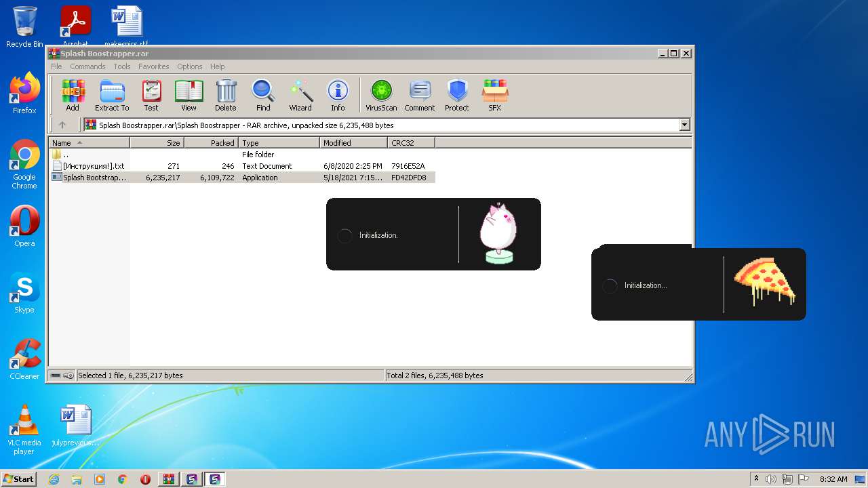Click the Test archive icon
The image size is (868, 488).
point(151,96)
